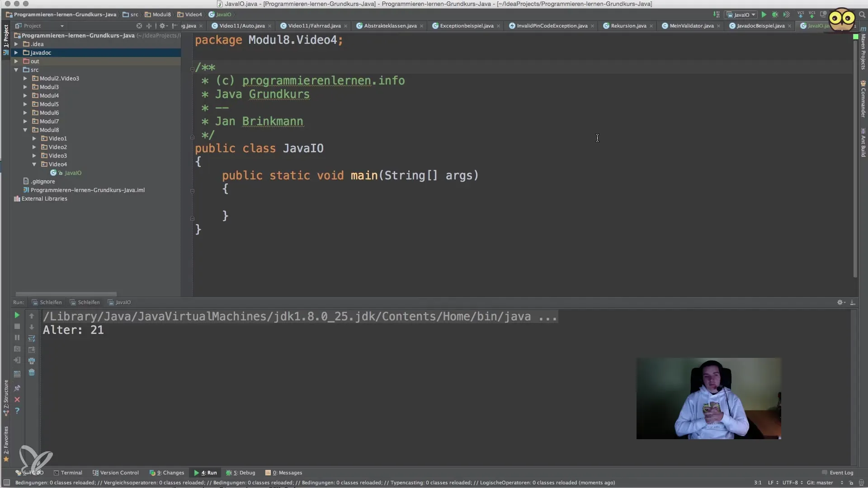This screenshot has height=488, width=868.
Task: Click the VCS update project icon
Action: (x=801, y=15)
